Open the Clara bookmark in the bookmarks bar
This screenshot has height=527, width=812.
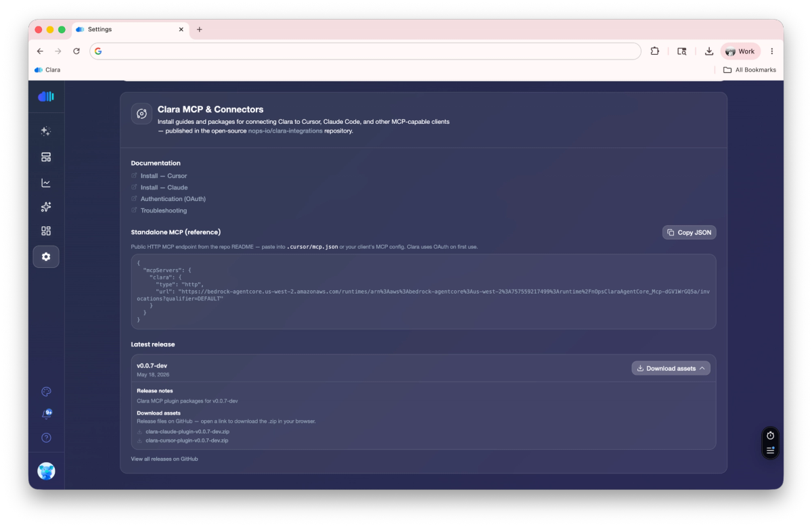48,70
